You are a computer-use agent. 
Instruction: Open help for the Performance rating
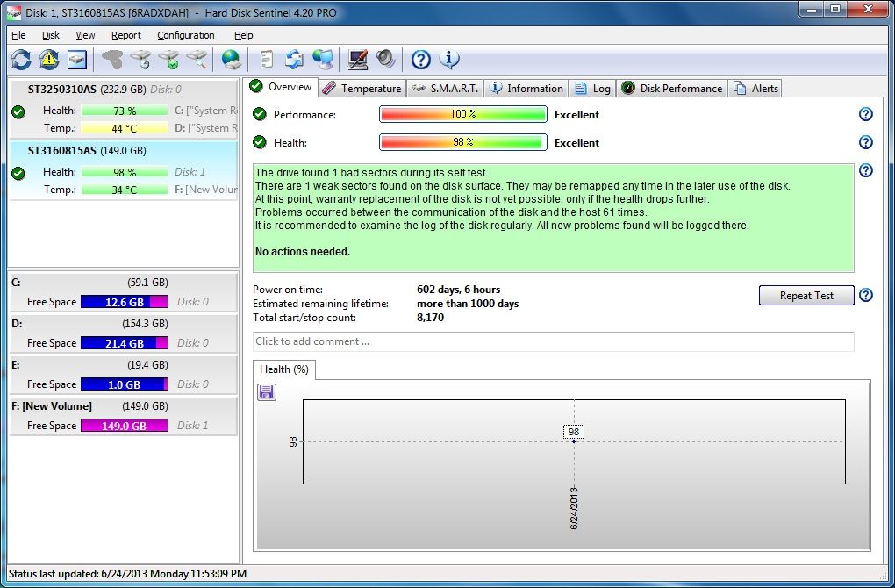click(866, 114)
